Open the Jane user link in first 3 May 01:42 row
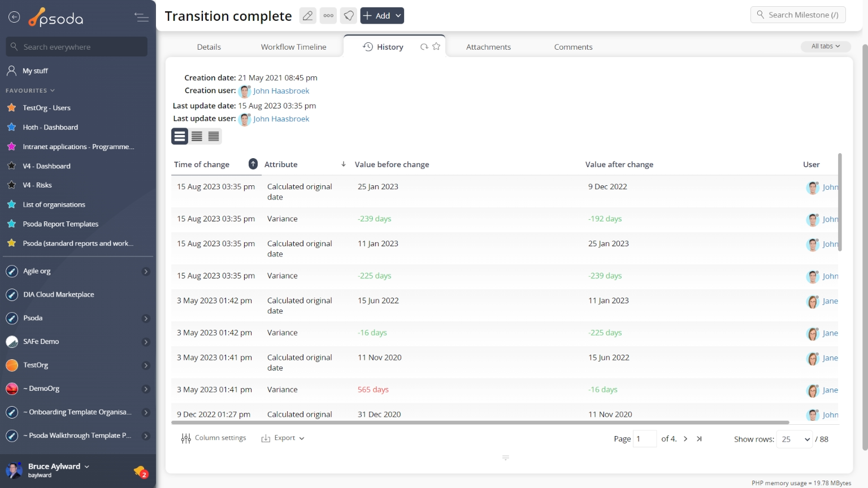The width and height of the screenshot is (868, 488). pyautogui.click(x=830, y=301)
